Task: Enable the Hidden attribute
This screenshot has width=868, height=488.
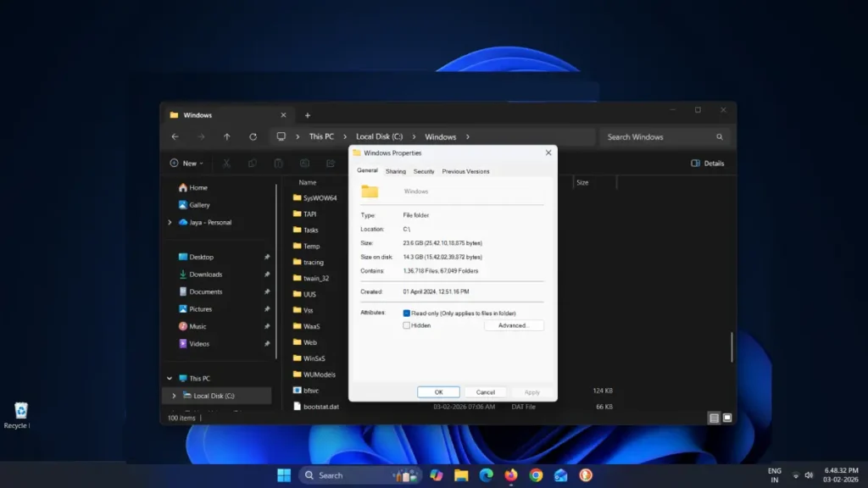Action: click(x=408, y=324)
